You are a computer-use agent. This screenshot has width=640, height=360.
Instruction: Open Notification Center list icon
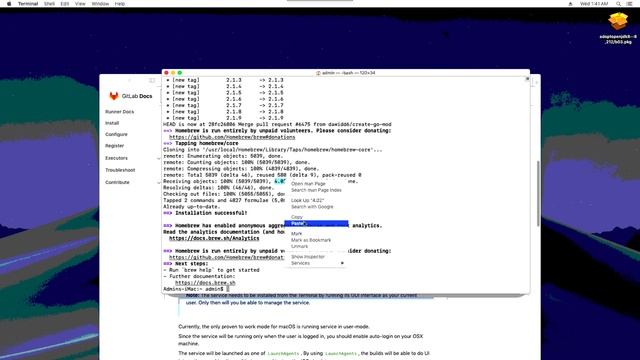[630, 4]
